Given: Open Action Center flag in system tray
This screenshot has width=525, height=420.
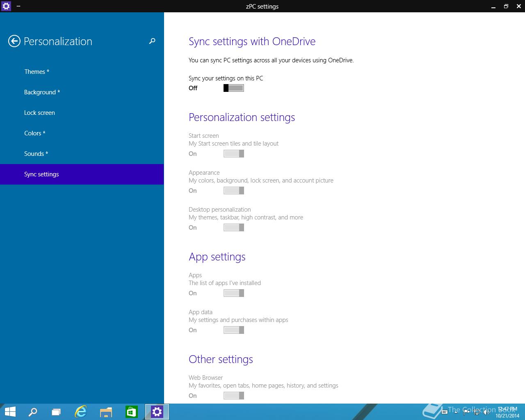Looking at the screenshot, I should (466, 412).
